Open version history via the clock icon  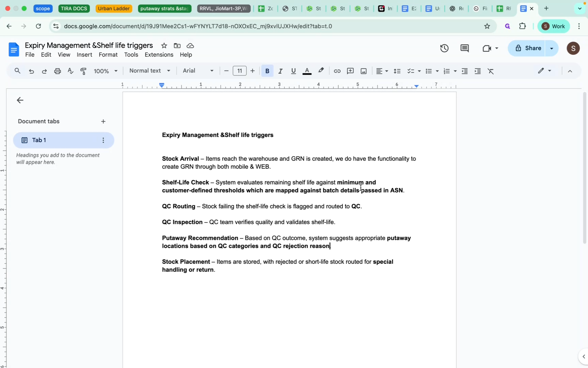pyautogui.click(x=444, y=48)
